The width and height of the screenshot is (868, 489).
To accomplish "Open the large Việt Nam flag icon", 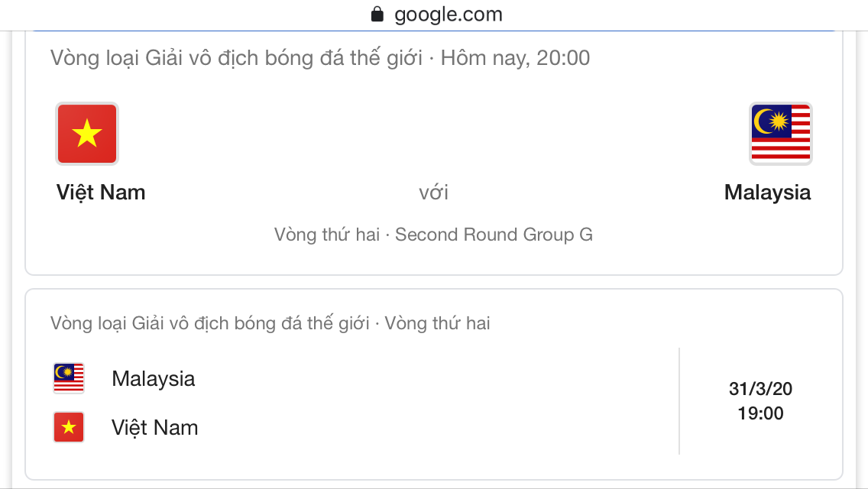I will coord(87,134).
